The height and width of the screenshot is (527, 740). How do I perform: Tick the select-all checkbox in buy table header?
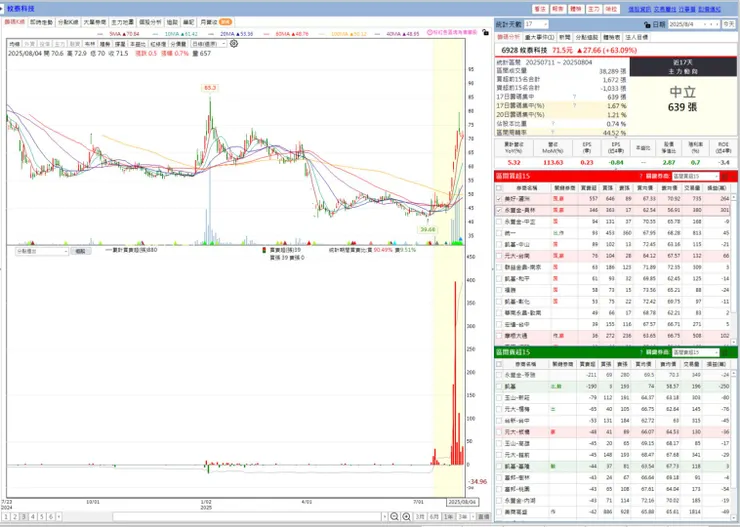(x=499, y=188)
